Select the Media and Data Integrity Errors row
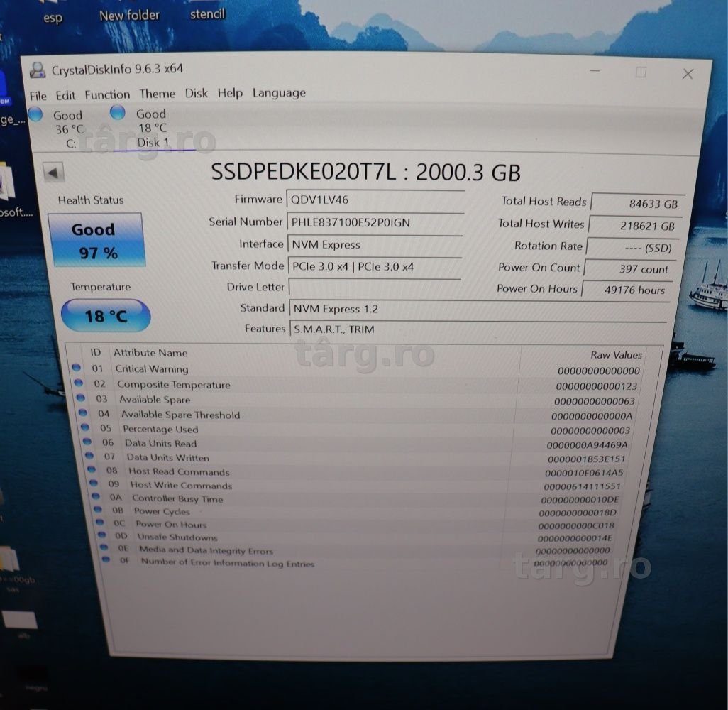The width and height of the screenshot is (728, 710). (356, 550)
